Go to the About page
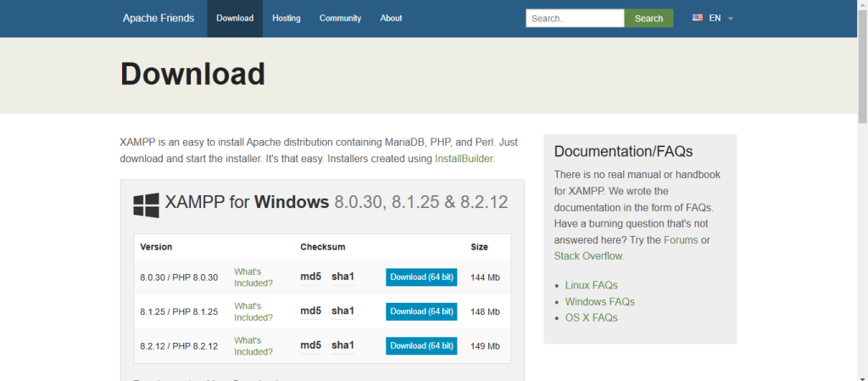This screenshot has width=868, height=381. click(391, 18)
